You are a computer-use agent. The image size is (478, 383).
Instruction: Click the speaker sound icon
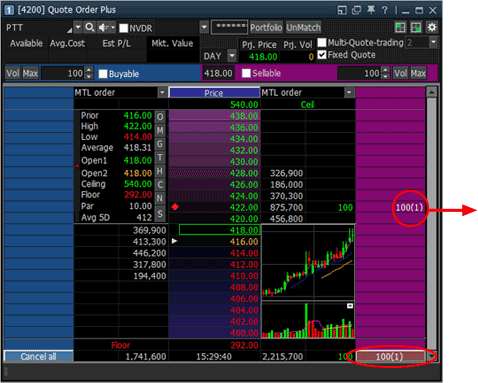point(103,27)
